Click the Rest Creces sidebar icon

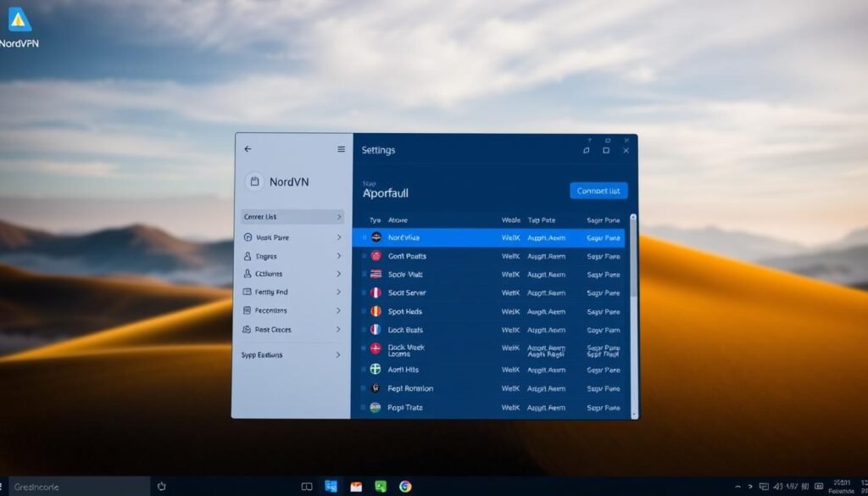tap(248, 329)
